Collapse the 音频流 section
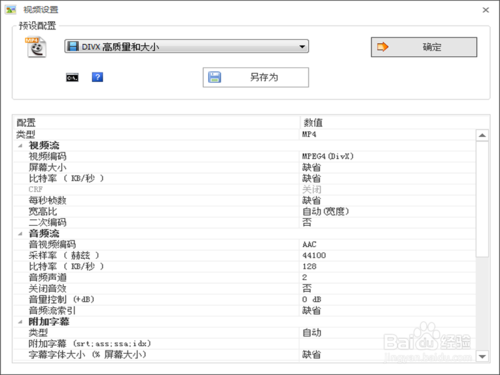500x375 pixels. coord(21,234)
